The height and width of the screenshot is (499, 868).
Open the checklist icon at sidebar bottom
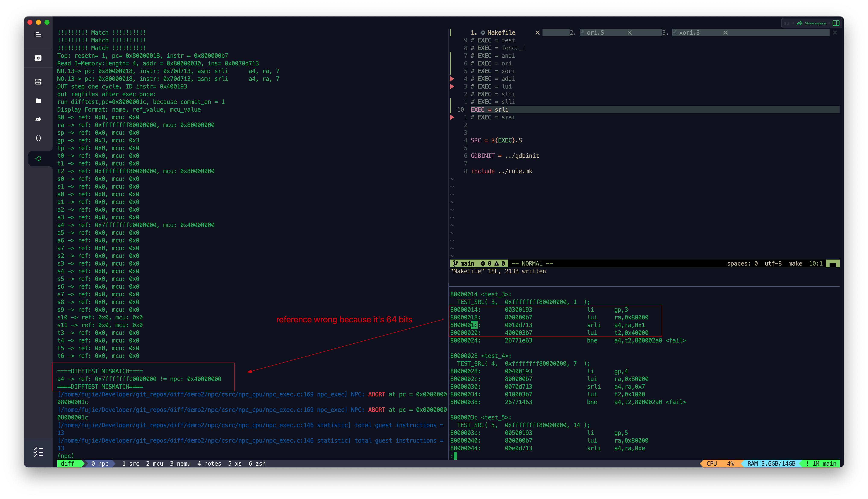(x=38, y=452)
